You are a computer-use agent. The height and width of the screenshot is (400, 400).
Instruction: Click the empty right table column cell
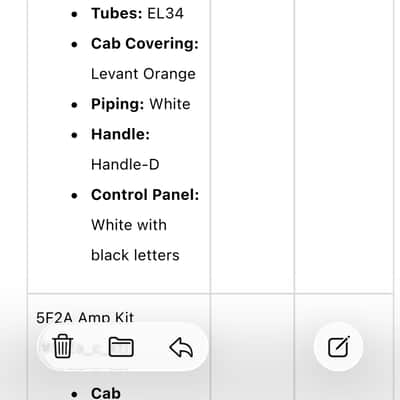(x=344, y=147)
